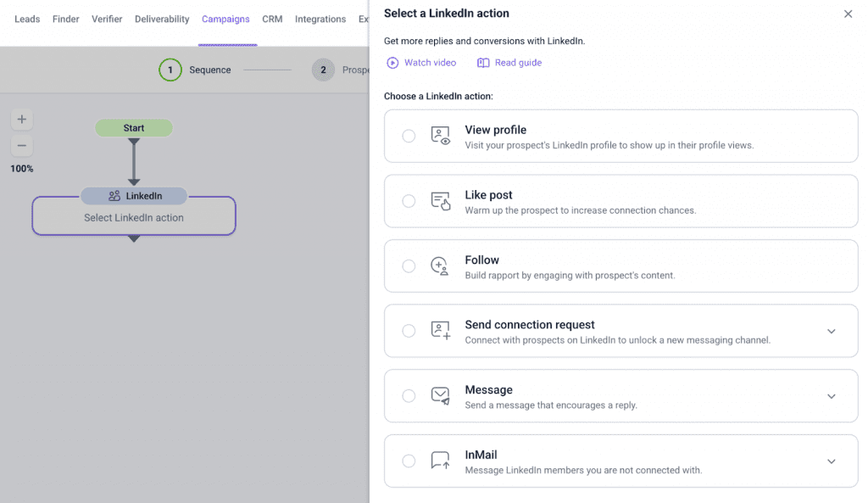
Task: Select the View profile radio button
Action: coord(409,136)
